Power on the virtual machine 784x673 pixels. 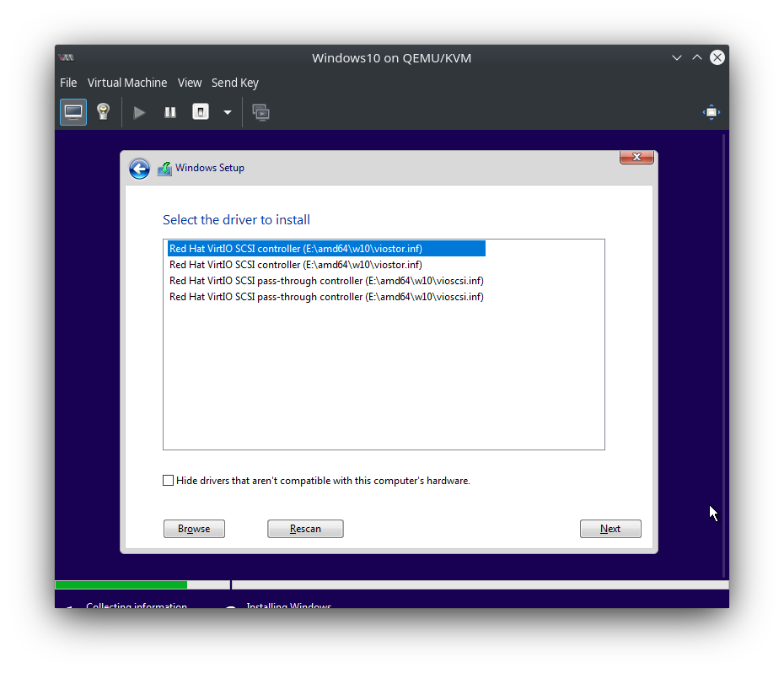pos(139,112)
